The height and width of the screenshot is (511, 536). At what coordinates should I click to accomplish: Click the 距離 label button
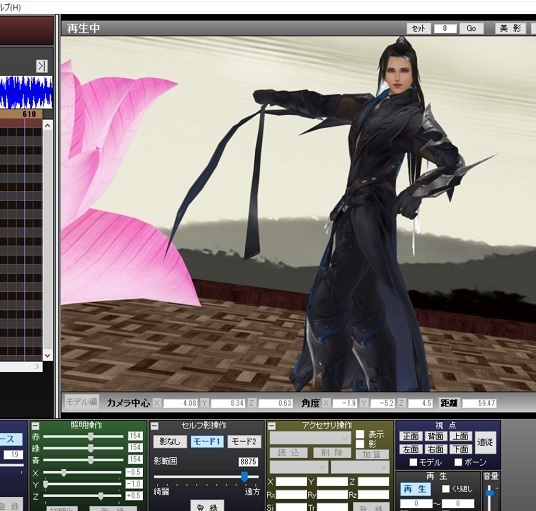448,403
